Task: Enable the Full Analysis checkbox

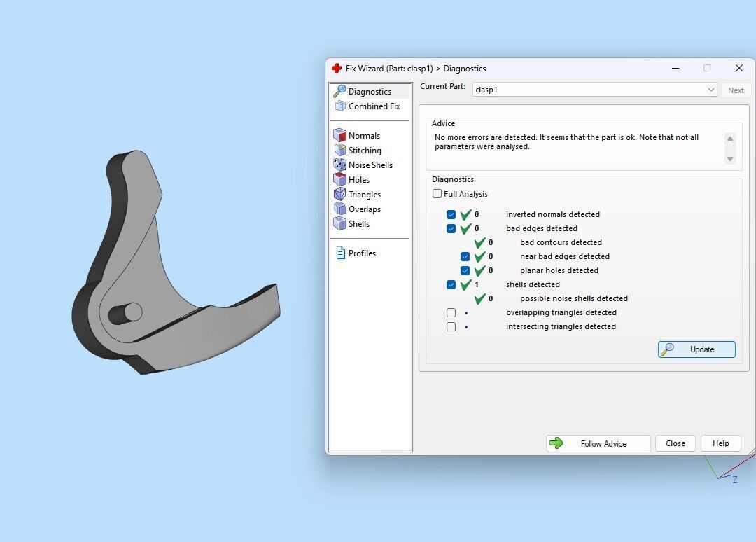Action: pos(437,194)
